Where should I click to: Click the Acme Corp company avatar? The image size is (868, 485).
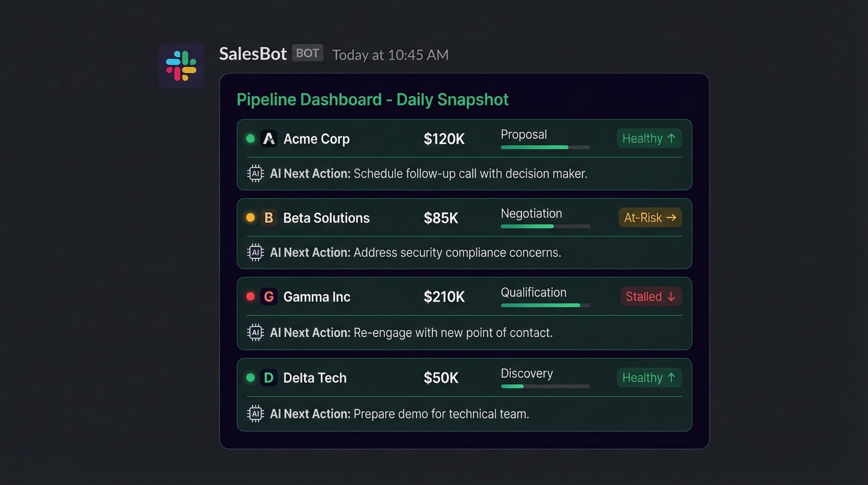point(269,139)
